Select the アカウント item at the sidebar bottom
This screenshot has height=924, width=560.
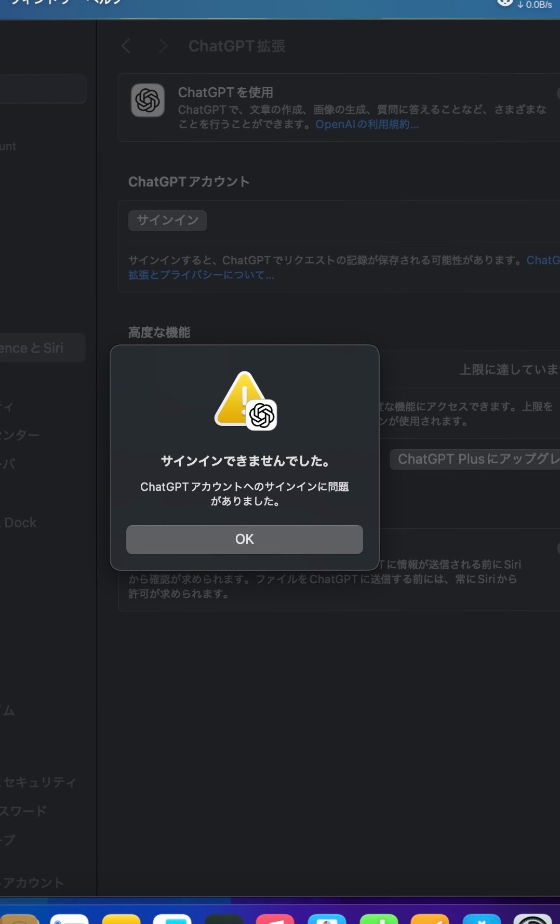[32, 882]
